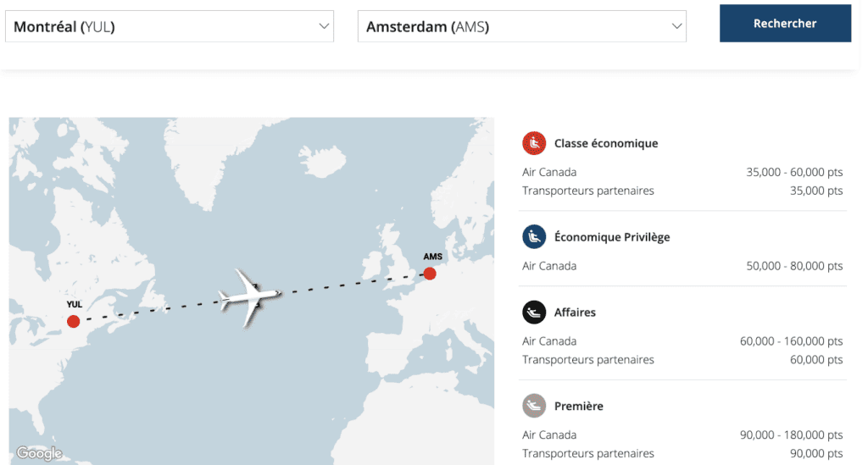
Task: Click the red YUL marker on map
Action: (74, 321)
